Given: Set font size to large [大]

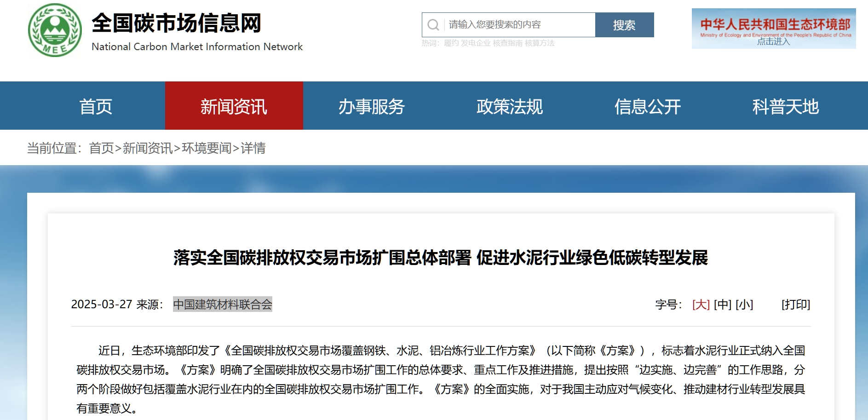Looking at the screenshot, I should 701,305.
